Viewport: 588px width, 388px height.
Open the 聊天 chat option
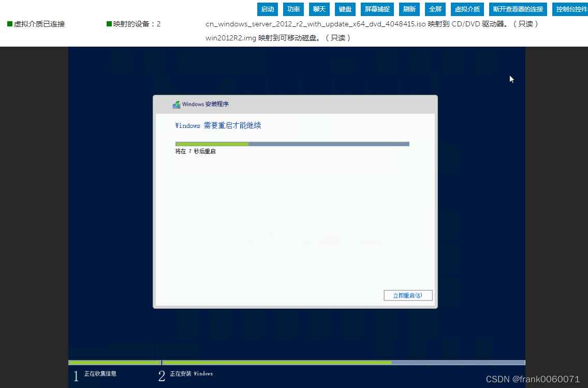319,9
